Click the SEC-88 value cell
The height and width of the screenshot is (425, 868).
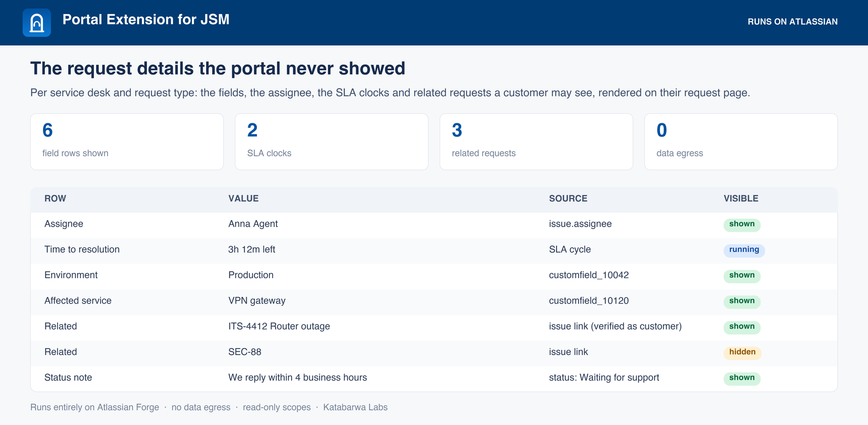(245, 352)
